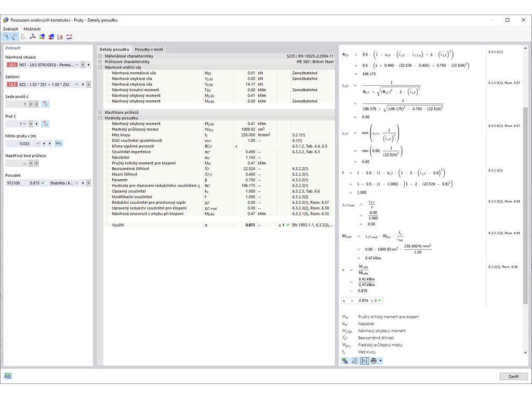Select Modifikační součinitel row
Screen dimensions: 532x399
click(x=219, y=197)
